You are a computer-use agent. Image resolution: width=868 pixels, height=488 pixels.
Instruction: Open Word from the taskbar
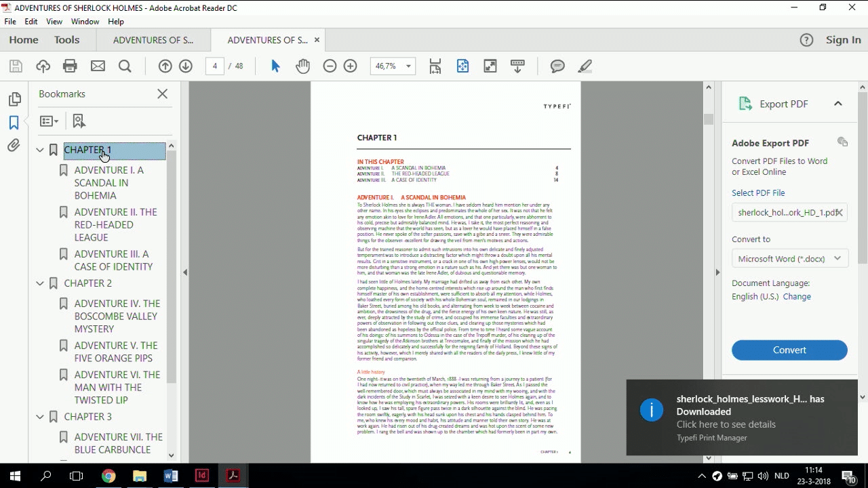point(170,476)
